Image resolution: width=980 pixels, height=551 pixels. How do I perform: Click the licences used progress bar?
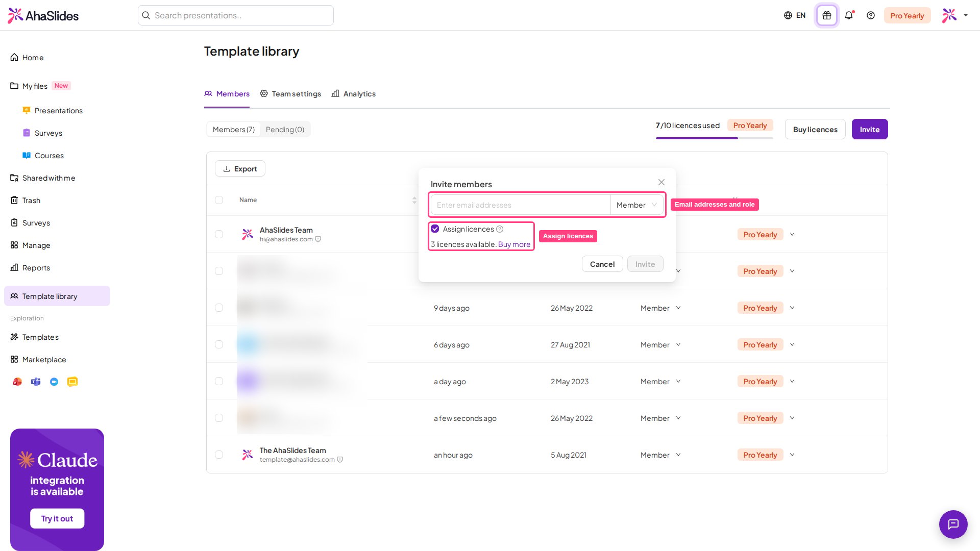pos(714,138)
